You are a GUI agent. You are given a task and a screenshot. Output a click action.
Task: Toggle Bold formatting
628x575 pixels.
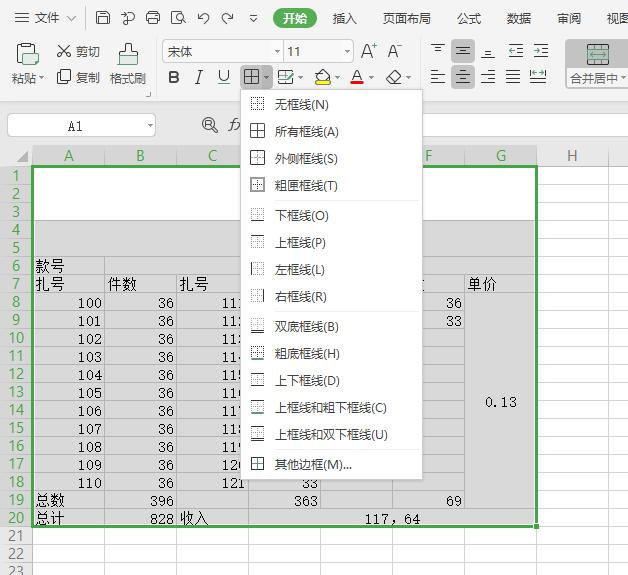(x=174, y=77)
